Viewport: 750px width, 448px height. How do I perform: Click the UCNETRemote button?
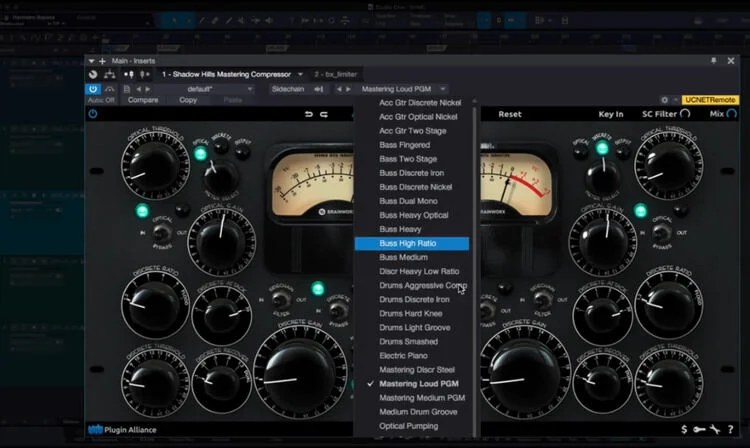point(710,100)
